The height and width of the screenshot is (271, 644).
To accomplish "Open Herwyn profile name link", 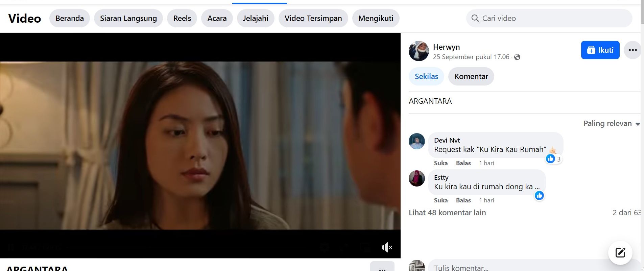I will click(x=446, y=47).
